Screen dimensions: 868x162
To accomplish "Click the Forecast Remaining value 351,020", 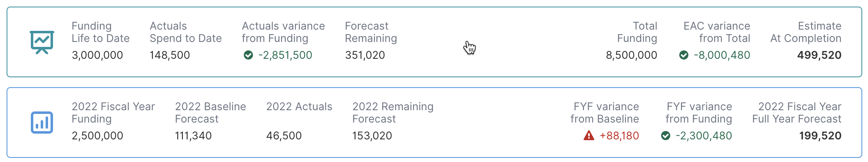I will pyautogui.click(x=365, y=55).
